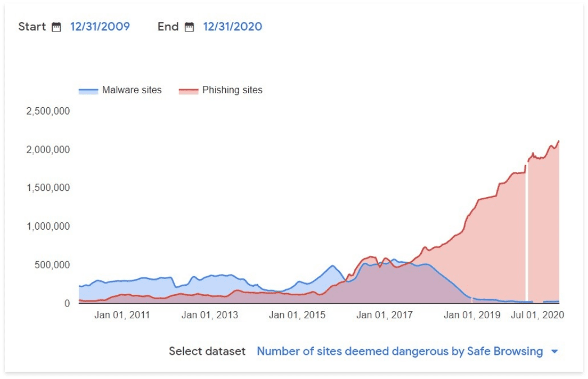
Task: Click the Start date calendar icon
Action: 56,27
